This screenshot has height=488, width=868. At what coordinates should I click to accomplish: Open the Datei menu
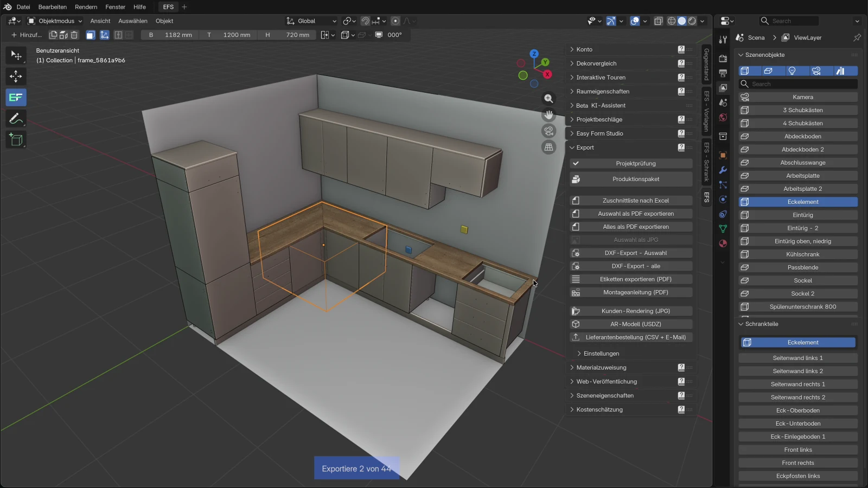(23, 7)
